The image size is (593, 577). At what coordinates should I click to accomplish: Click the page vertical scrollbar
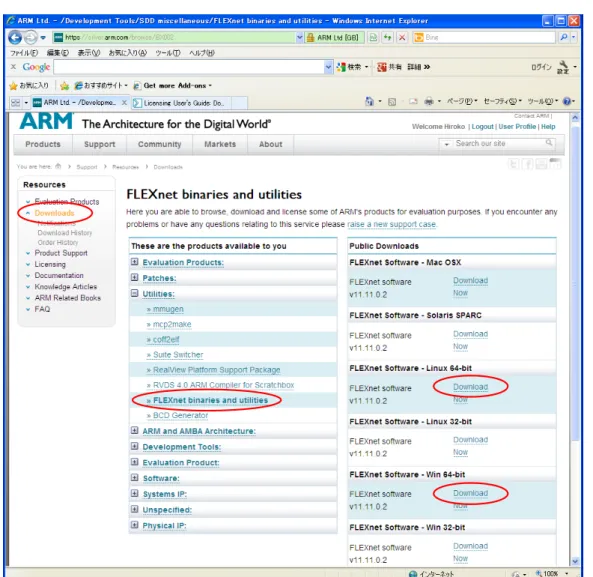575,284
